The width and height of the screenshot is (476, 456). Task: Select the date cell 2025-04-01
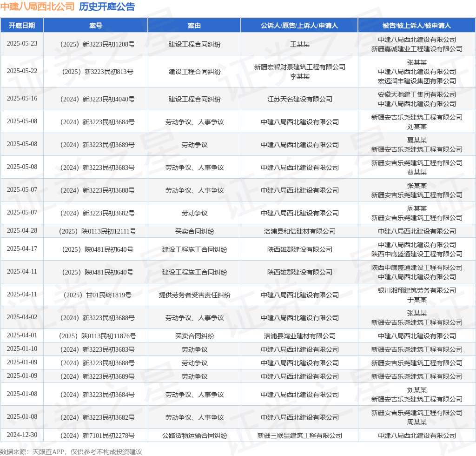pos(22,335)
